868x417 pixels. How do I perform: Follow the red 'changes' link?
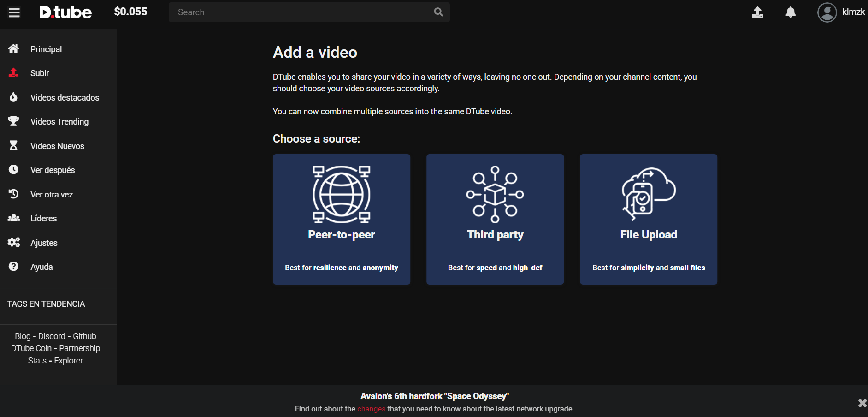point(371,409)
